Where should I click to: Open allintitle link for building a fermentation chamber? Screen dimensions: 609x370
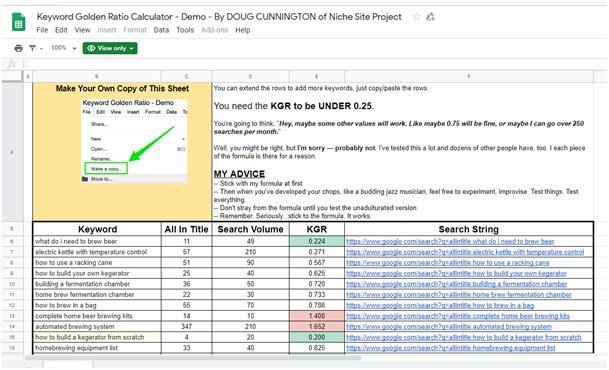click(x=456, y=284)
